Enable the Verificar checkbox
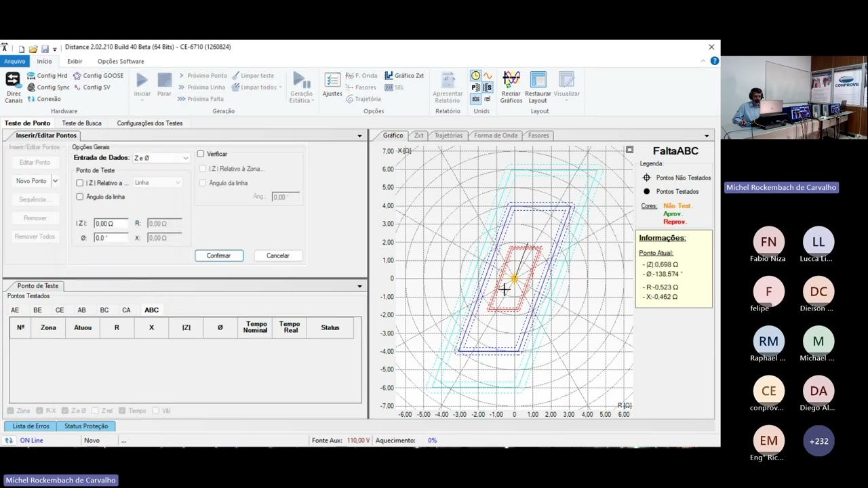 click(201, 154)
